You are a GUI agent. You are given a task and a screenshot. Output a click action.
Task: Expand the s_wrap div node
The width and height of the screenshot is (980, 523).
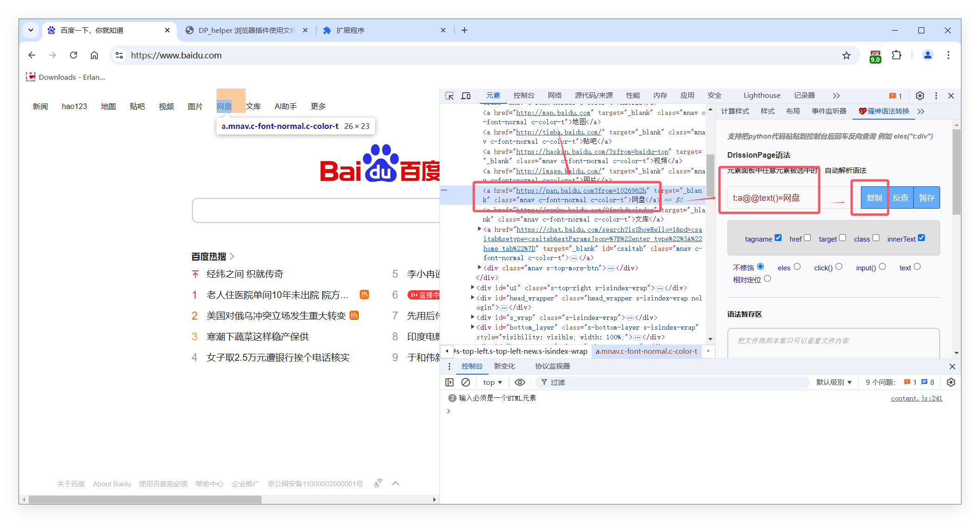[x=472, y=317]
